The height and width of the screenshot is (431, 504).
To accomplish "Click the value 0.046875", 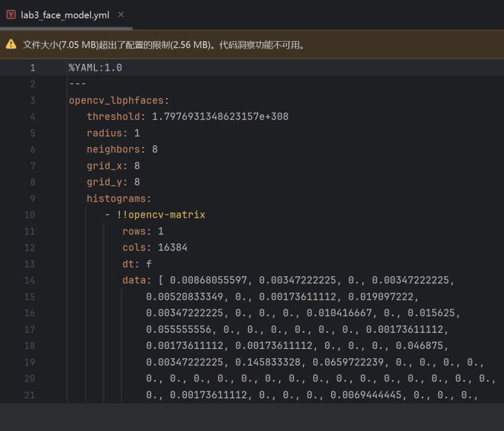I will pos(419,346).
